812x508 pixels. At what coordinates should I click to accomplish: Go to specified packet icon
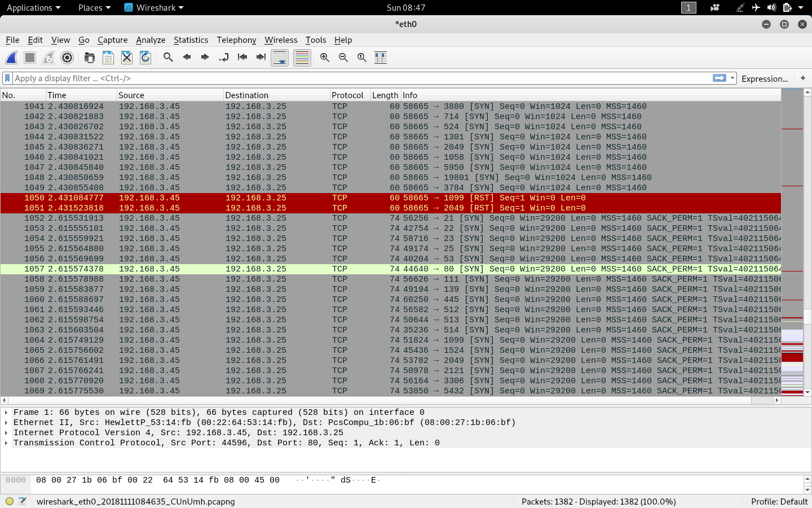[x=224, y=58]
